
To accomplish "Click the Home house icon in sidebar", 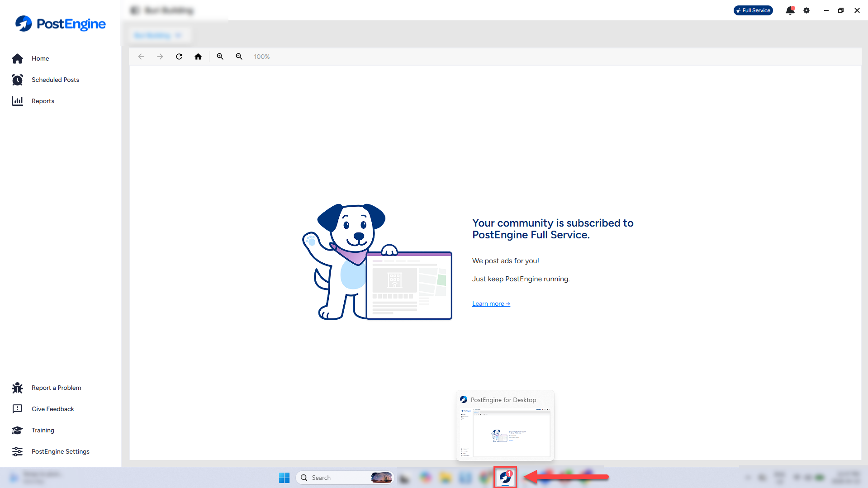I will (17, 58).
